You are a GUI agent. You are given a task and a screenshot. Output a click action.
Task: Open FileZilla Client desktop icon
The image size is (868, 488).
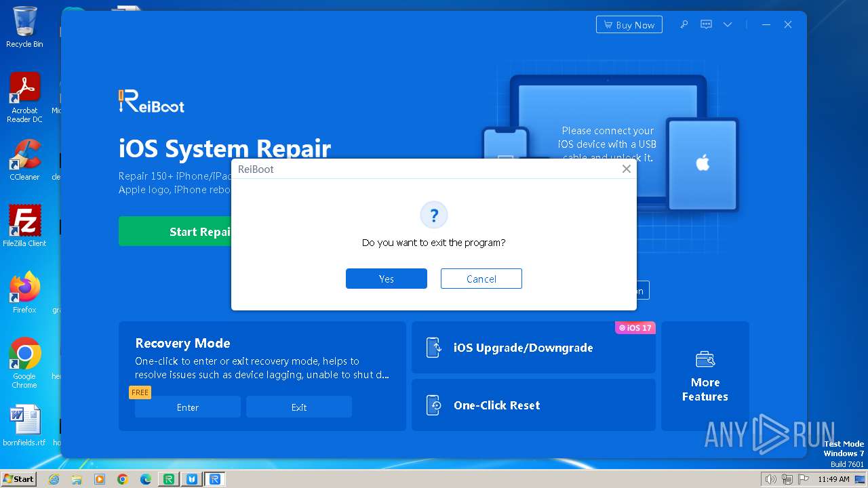(x=24, y=226)
